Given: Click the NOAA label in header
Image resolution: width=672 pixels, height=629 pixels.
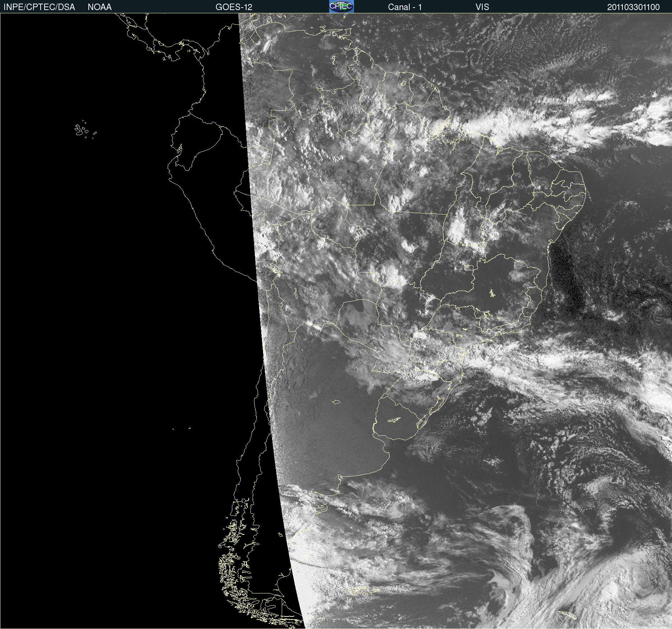Looking at the screenshot, I should (100, 7).
